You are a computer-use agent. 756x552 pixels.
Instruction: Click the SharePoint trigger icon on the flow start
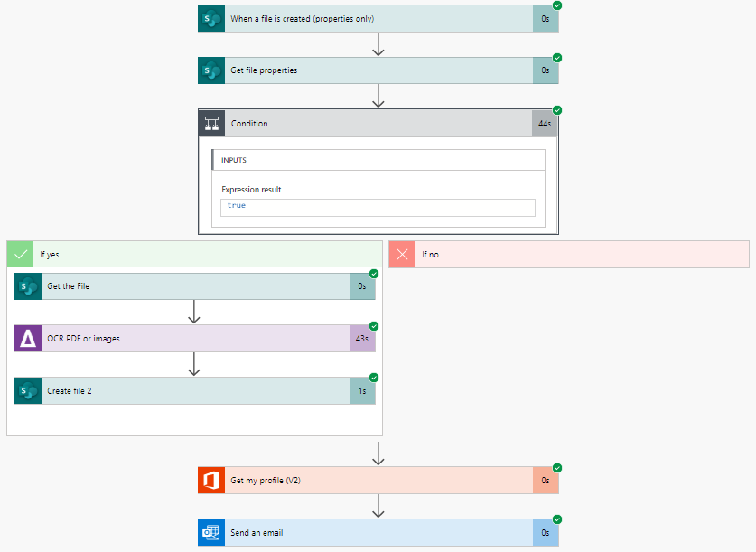(210, 18)
